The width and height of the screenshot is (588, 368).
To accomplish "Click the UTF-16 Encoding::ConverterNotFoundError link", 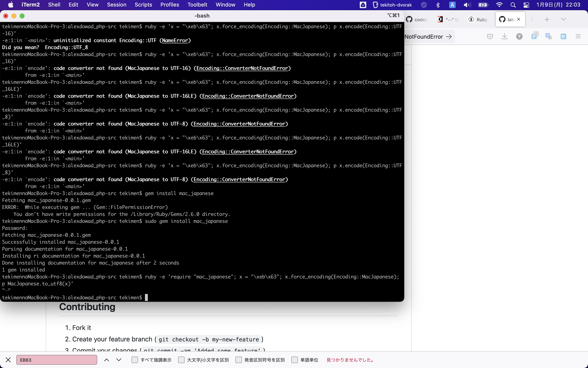I will pos(242,68).
